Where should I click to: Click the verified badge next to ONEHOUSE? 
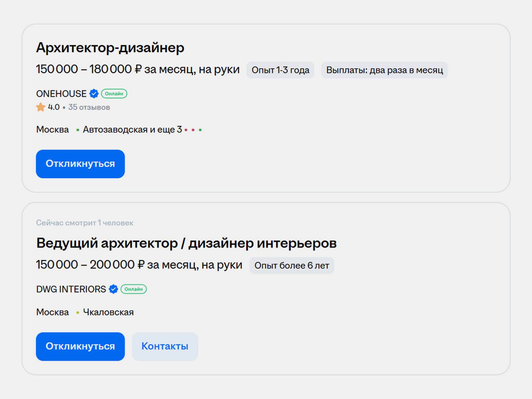click(x=94, y=94)
